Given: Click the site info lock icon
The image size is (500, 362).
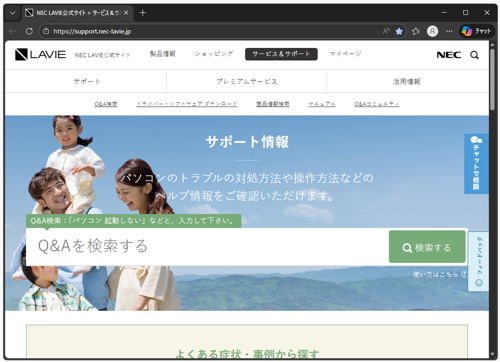Looking at the screenshot, I should (46, 31).
